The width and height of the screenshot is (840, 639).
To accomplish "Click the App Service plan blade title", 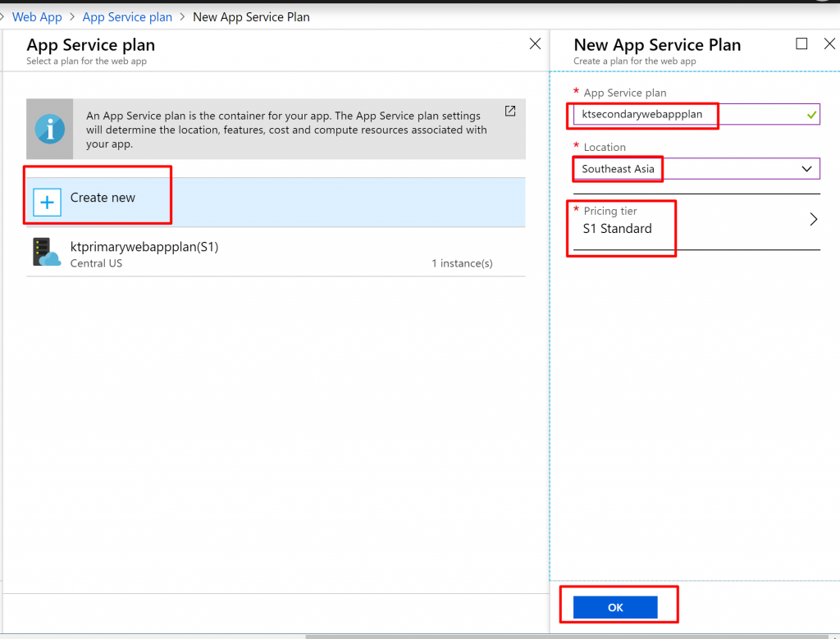I will 90,45.
